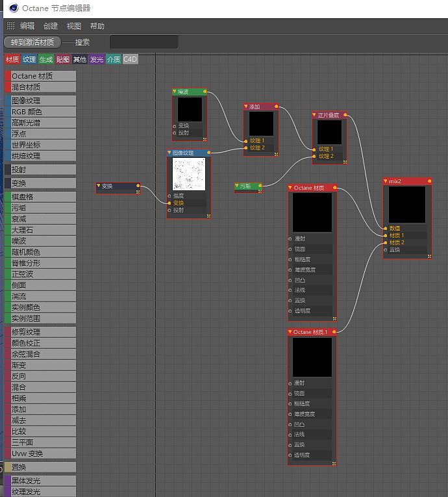Click the 投射 port on the 噪波 node

pos(174,133)
